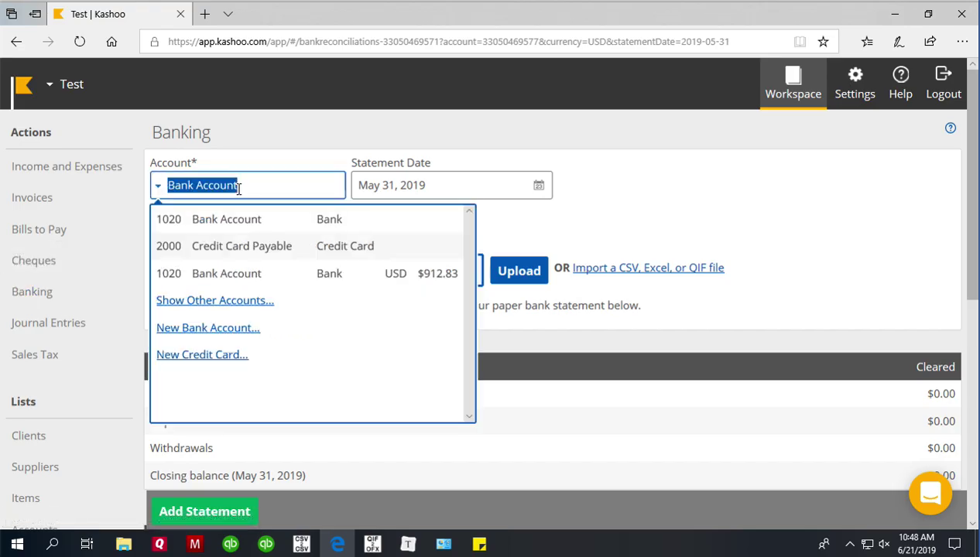980x557 pixels.
Task: Open the Clients list
Action: (29, 436)
